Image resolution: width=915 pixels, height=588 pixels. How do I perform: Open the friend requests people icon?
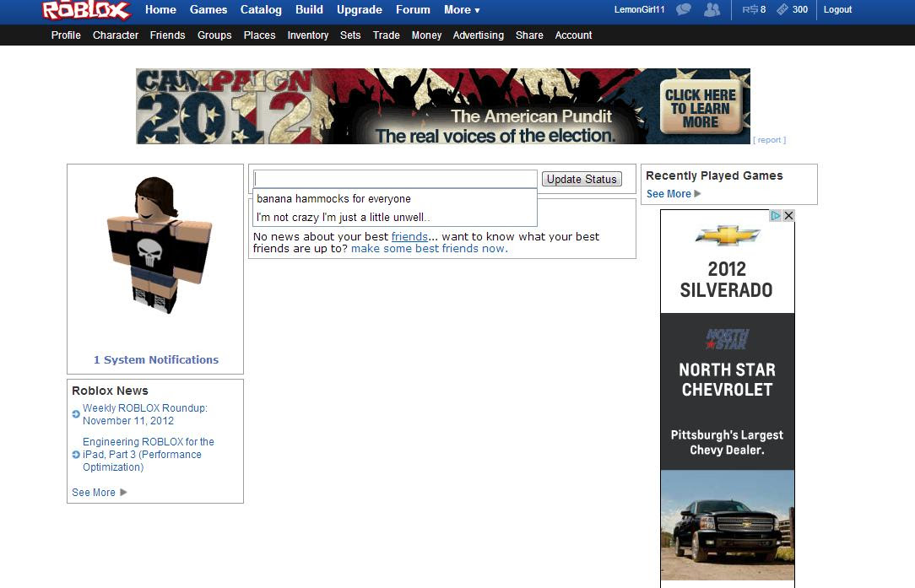pyautogui.click(x=712, y=9)
